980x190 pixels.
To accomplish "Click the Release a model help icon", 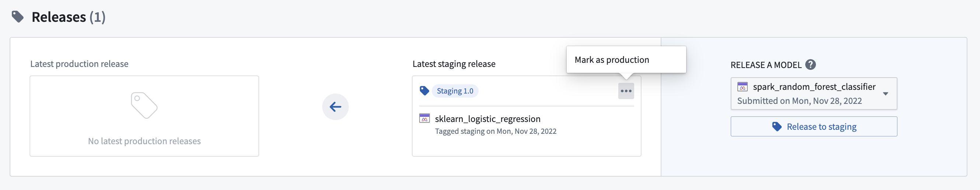I will tap(810, 65).
